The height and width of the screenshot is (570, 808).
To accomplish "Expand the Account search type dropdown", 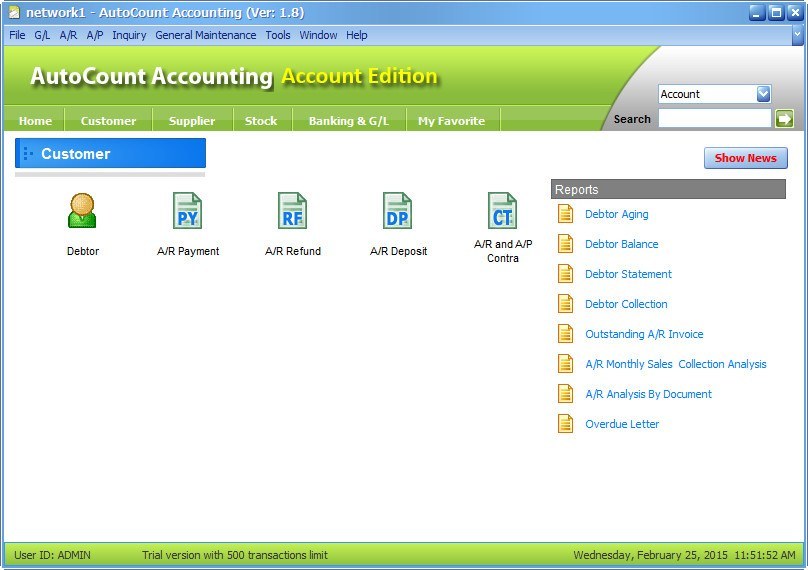I will click(763, 94).
